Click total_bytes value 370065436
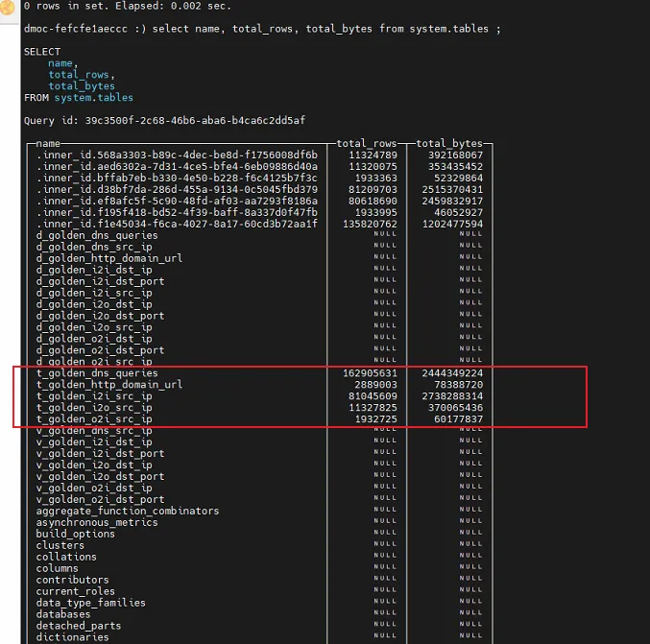This screenshot has width=650, height=644. click(455, 408)
